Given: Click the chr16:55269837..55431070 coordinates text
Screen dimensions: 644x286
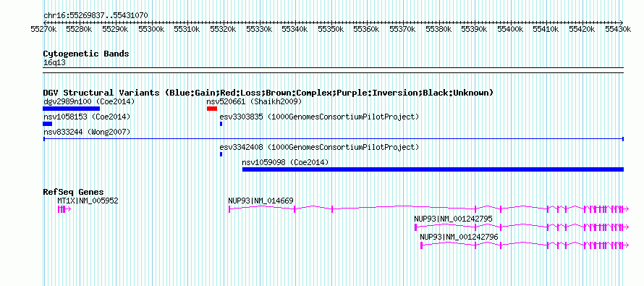Looking at the screenshot, I should pyautogui.click(x=96, y=15).
